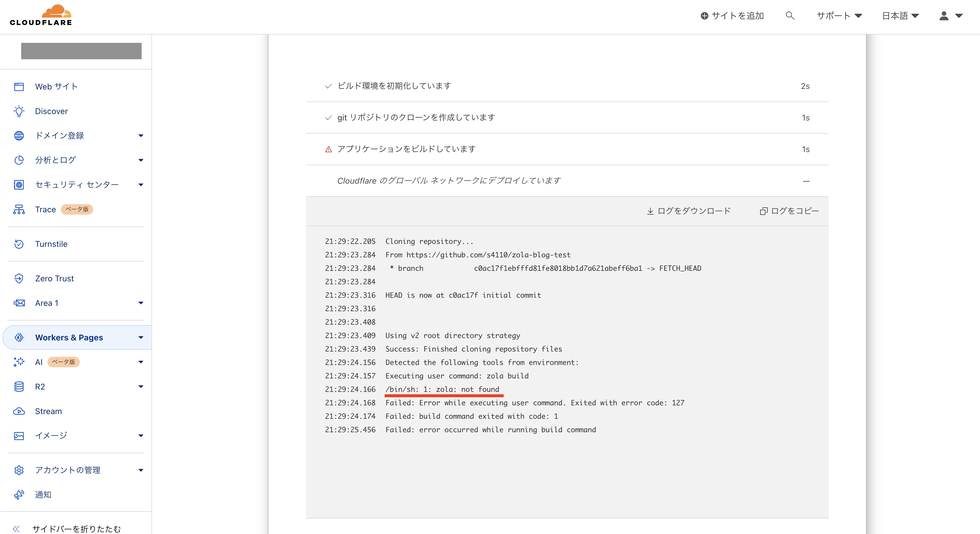Click the search magnifier icon in header
The width and height of the screenshot is (980, 534).
click(x=790, y=15)
